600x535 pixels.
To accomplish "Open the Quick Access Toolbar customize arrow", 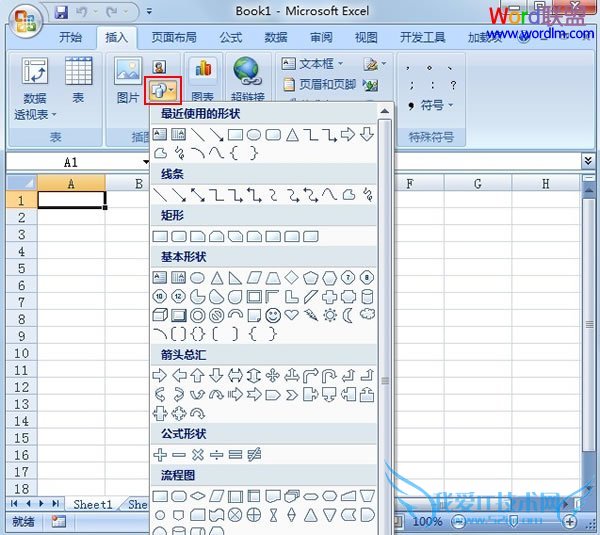I will click(149, 12).
